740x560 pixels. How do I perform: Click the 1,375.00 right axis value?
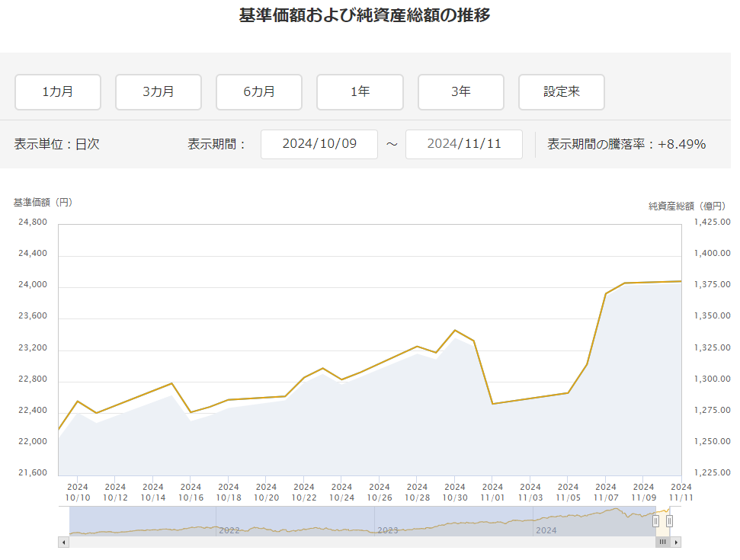coord(712,284)
